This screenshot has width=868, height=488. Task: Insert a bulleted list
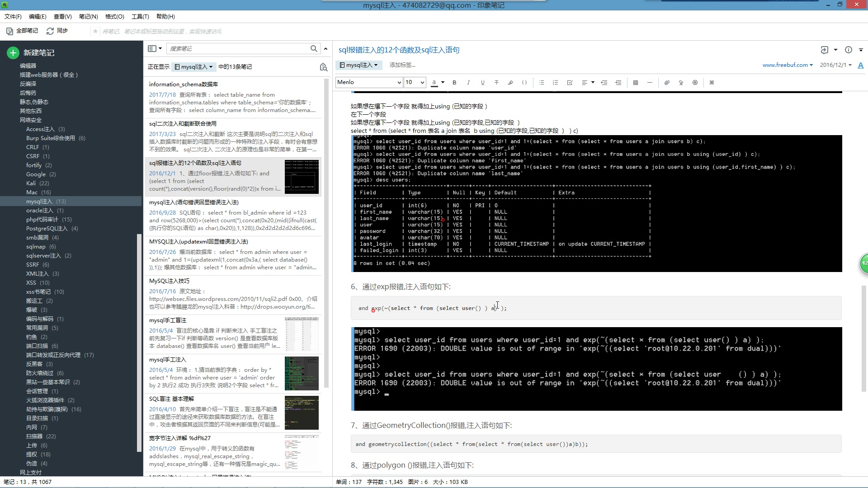(542, 83)
